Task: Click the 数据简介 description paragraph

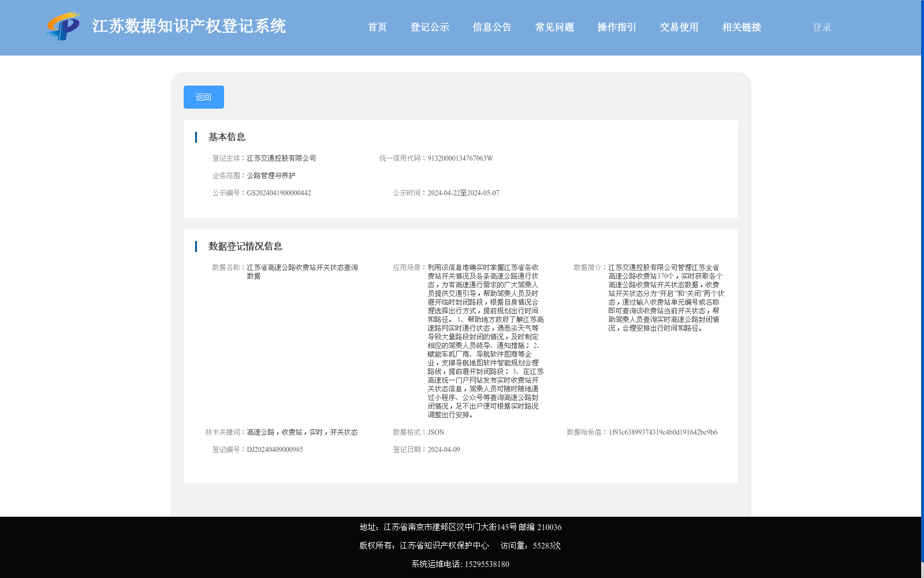Action: point(666,298)
